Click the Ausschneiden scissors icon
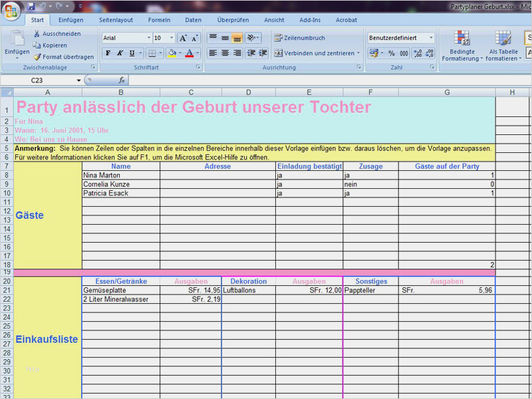This screenshot has width=532, height=399. pos(38,34)
